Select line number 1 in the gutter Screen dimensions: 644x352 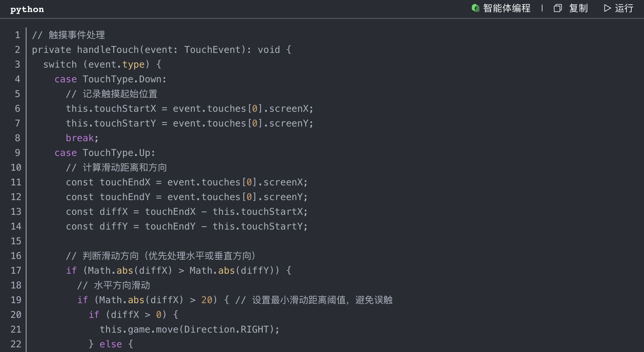(x=17, y=35)
